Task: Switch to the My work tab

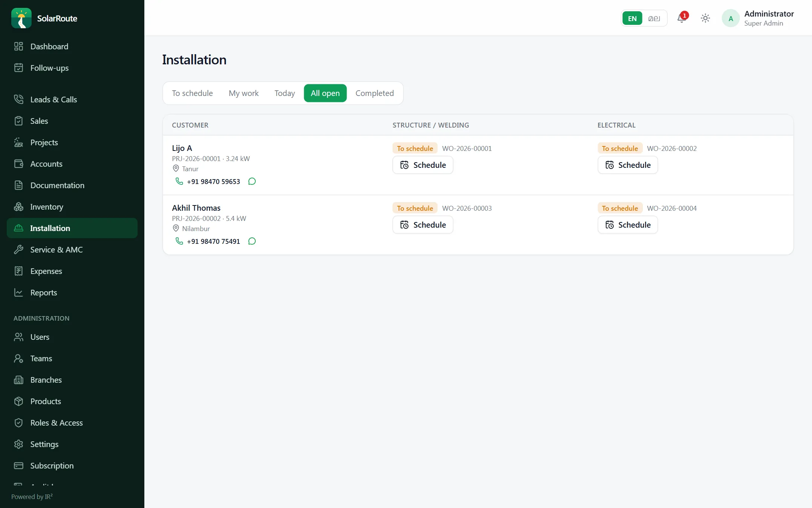Action: click(244, 93)
